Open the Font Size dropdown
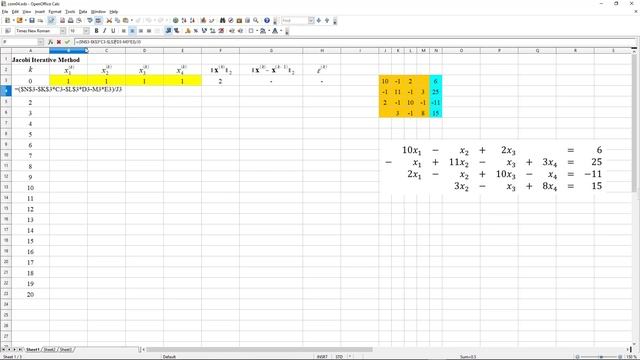Image resolution: width=640 pixels, height=360 pixels. click(86, 31)
